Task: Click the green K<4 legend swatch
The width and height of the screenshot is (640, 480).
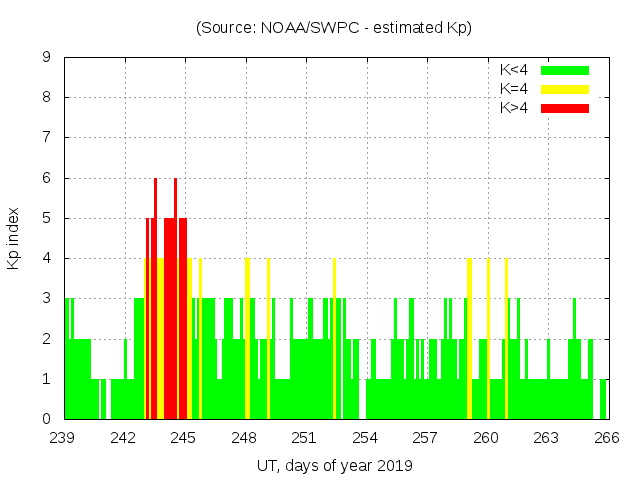Action: (x=565, y=70)
